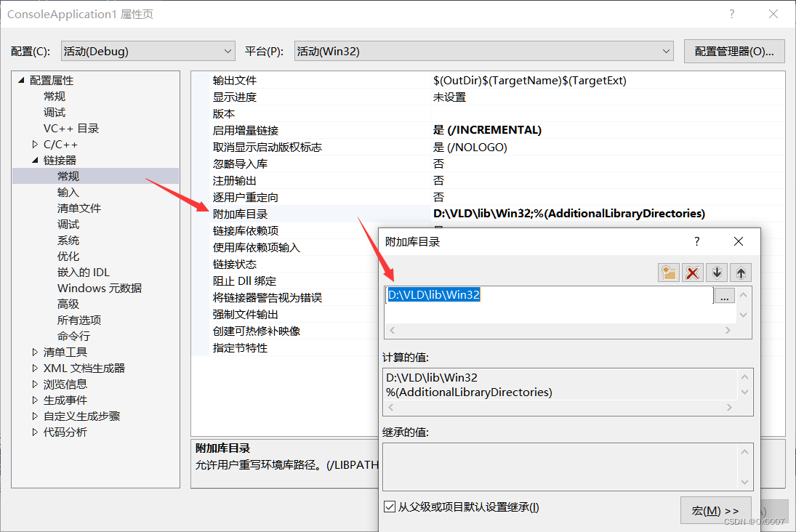Click the $(OutDir)$(TargetName)$(TargetExt) value
The width and height of the screenshot is (796, 532).
pyautogui.click(x=529, y=80)
